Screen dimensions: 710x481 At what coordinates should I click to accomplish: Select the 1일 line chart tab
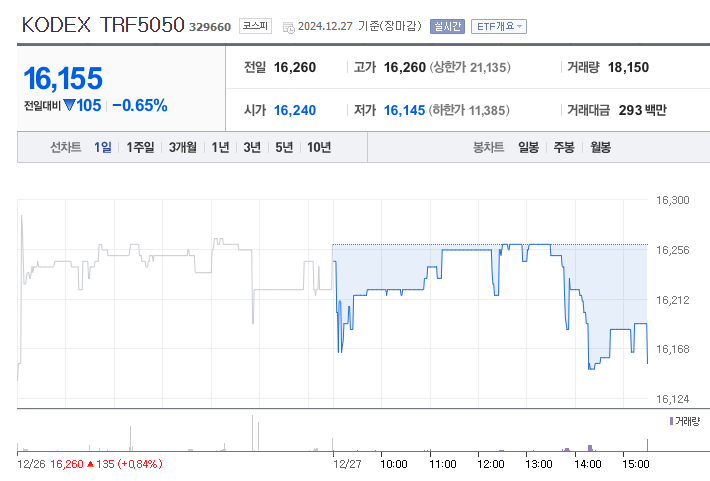pyautogui.click(x=103, y=147)
